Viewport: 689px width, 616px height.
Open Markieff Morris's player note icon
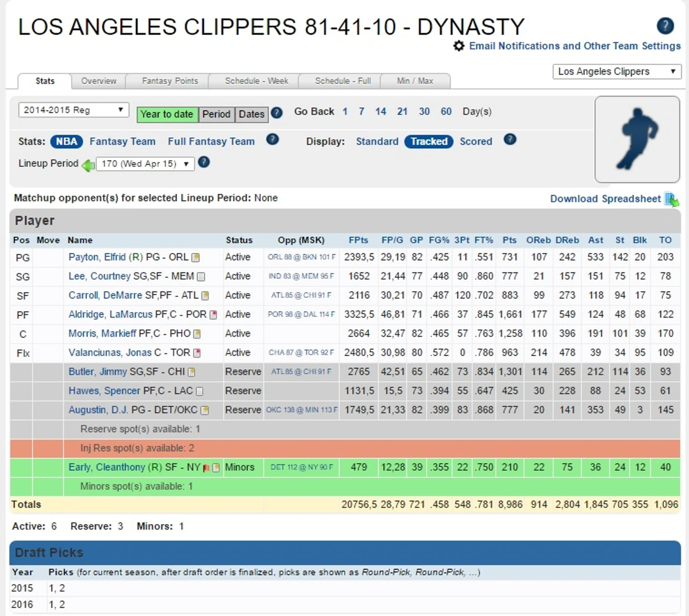[197, 334]
